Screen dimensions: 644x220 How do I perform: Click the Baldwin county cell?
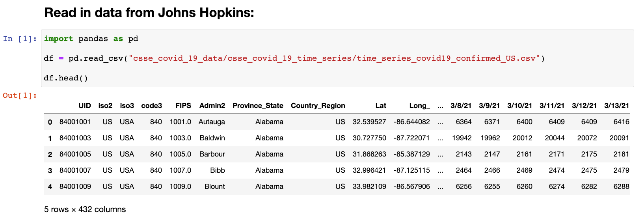212,138
